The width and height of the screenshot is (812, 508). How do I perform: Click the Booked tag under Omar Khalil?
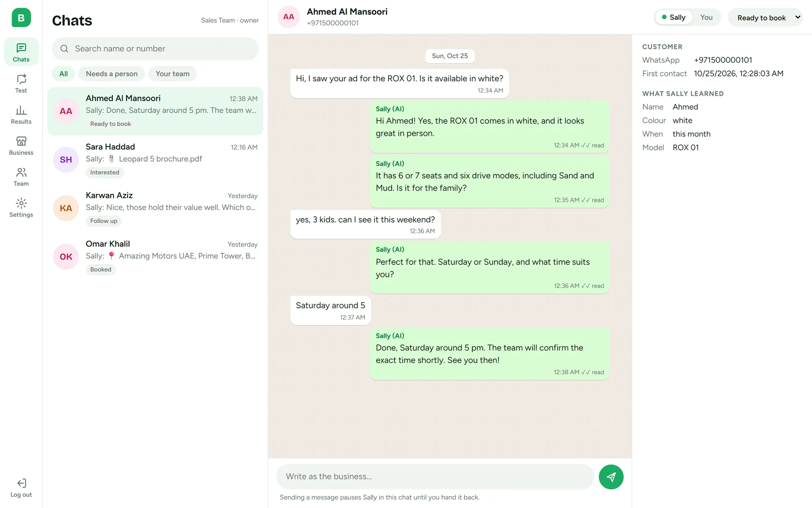[x=101, y=270]
